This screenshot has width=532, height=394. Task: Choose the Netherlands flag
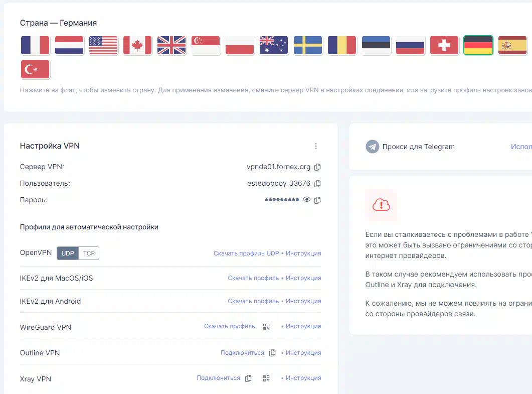point(69,45)
